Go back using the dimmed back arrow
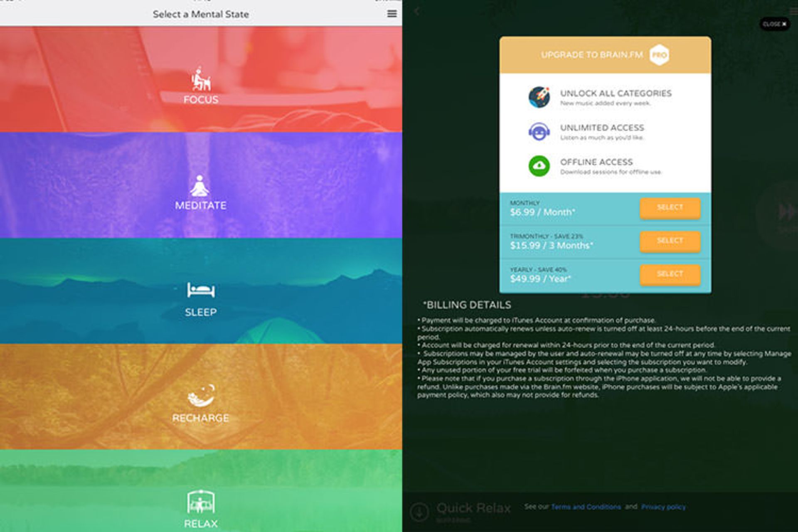Screen dimensions: 798x532 [x=417, y=12]
